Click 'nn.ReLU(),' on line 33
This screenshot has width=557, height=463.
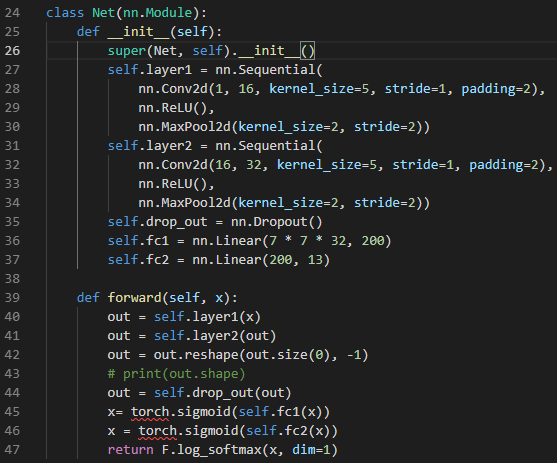[176, 184]
